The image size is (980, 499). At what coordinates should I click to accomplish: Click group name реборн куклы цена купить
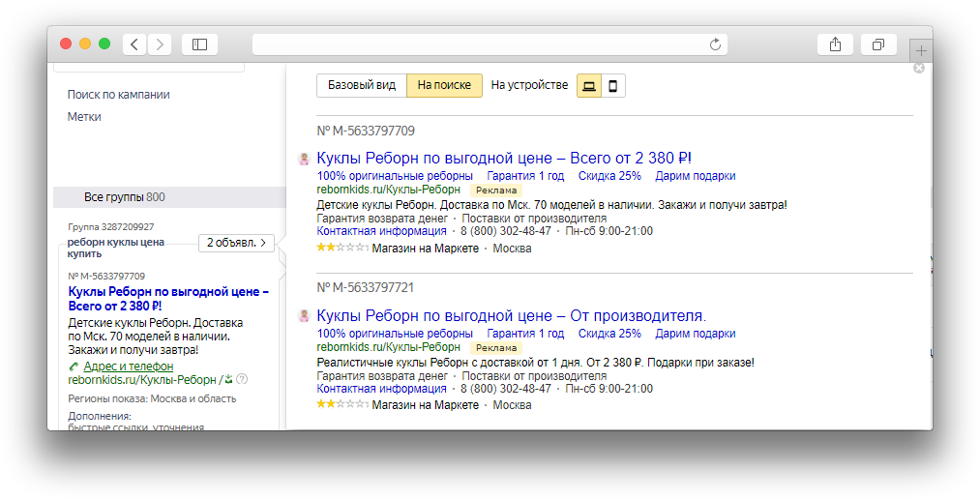pyautogui.click(x=116, y=248)
